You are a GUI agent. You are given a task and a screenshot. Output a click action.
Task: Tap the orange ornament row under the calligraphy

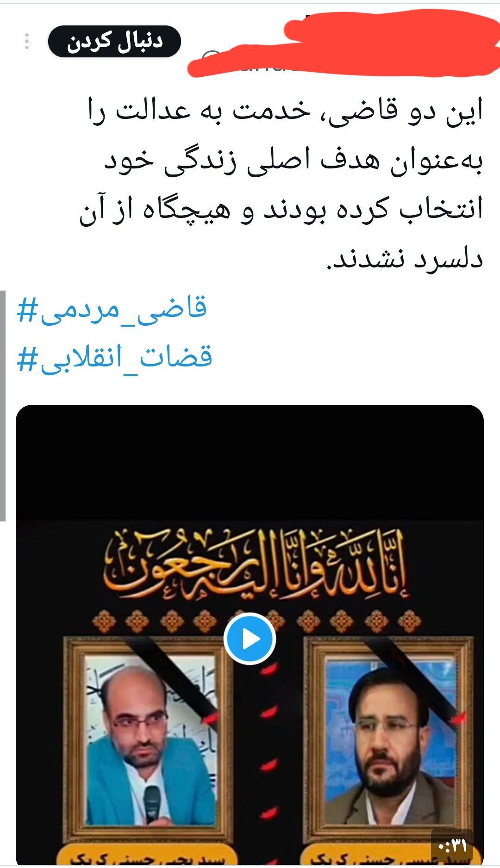point(257,621)
